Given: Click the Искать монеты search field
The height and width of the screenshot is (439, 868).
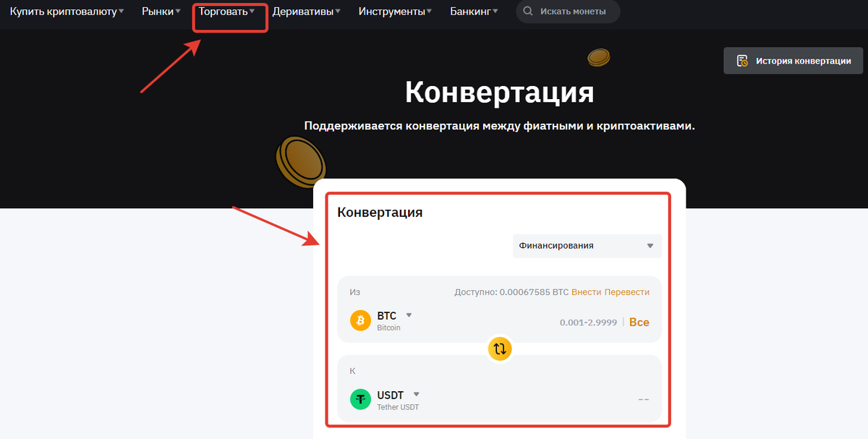Looking at the screenshot, I should click(568, 12).
